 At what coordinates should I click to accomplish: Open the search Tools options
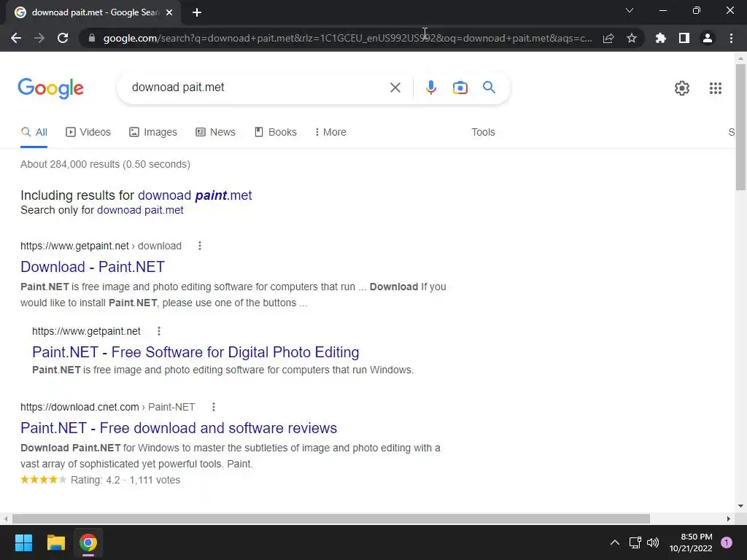483,133
